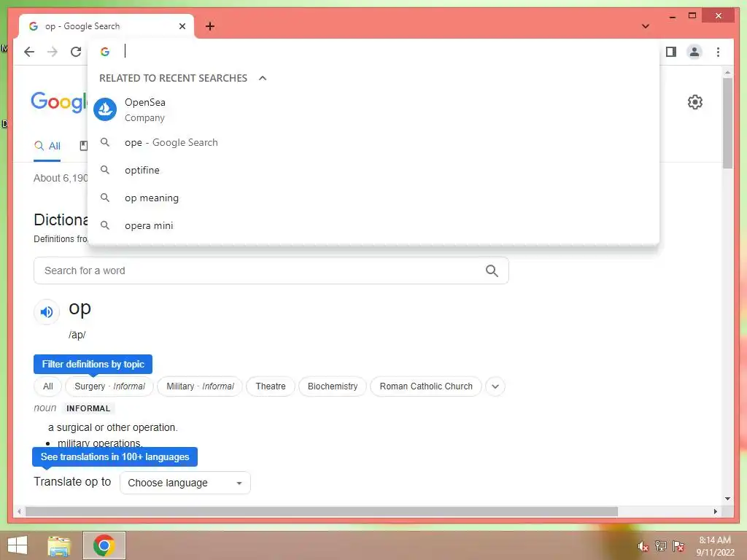
Task: Close the 'op - Google Search' tab
Action: tap(182, 26)
